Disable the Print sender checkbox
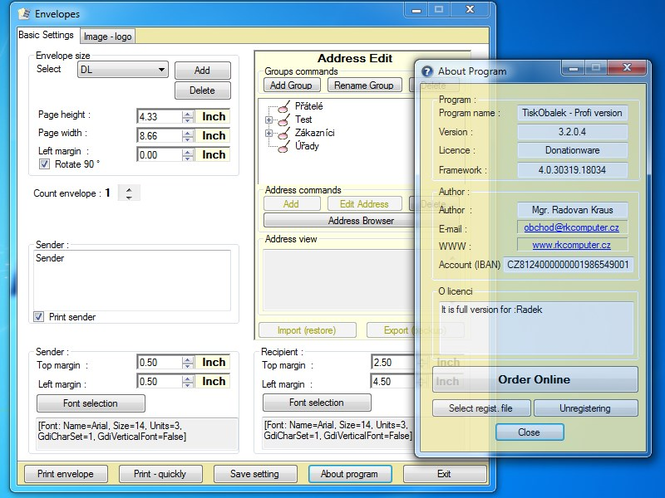Screen dimensions: 665x498 pos(39,317)
